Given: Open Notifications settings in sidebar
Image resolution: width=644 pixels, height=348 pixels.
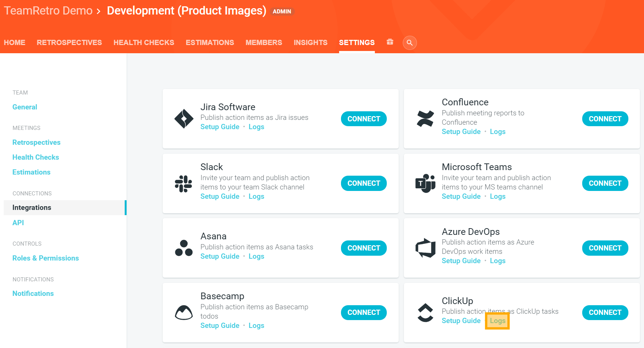Looking at the screenshot, I should coord(33,294).
